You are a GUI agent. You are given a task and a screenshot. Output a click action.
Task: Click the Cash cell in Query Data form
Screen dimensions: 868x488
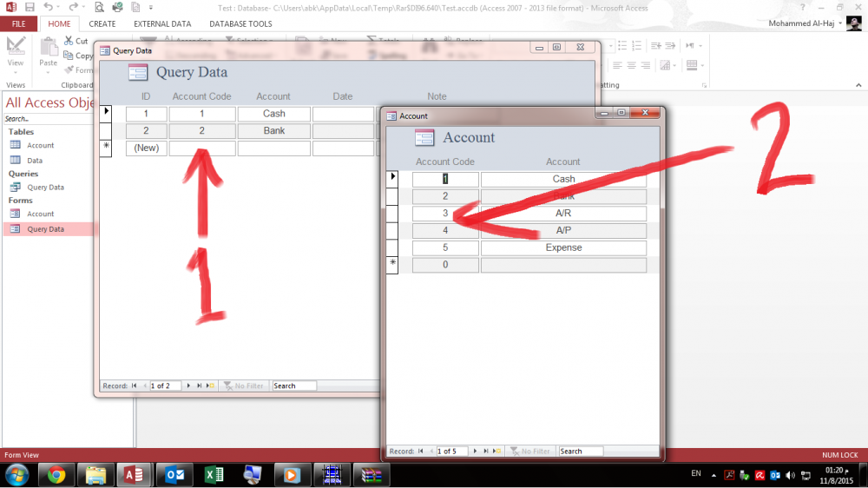(x=274, y=114)
